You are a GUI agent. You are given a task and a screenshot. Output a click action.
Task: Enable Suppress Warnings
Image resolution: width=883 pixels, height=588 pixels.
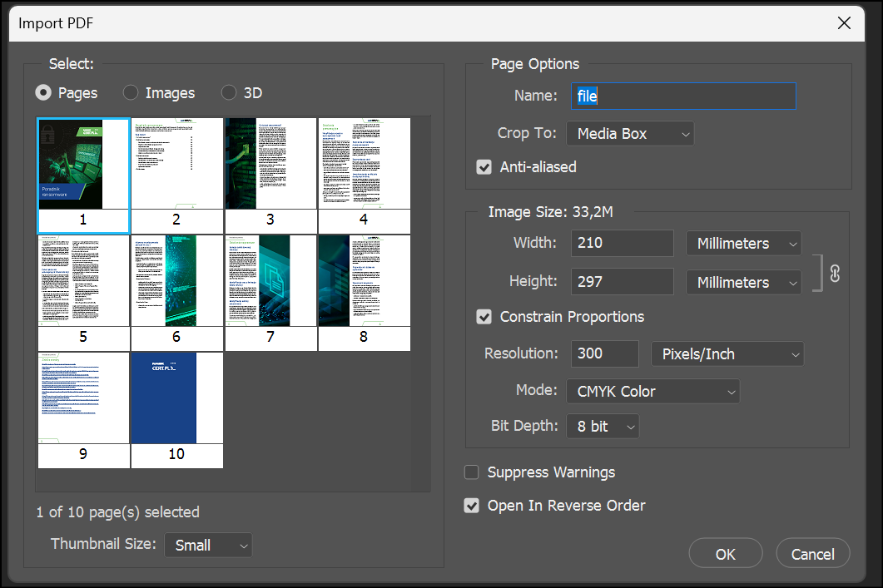pyautogui.click(x=471, y=472)
